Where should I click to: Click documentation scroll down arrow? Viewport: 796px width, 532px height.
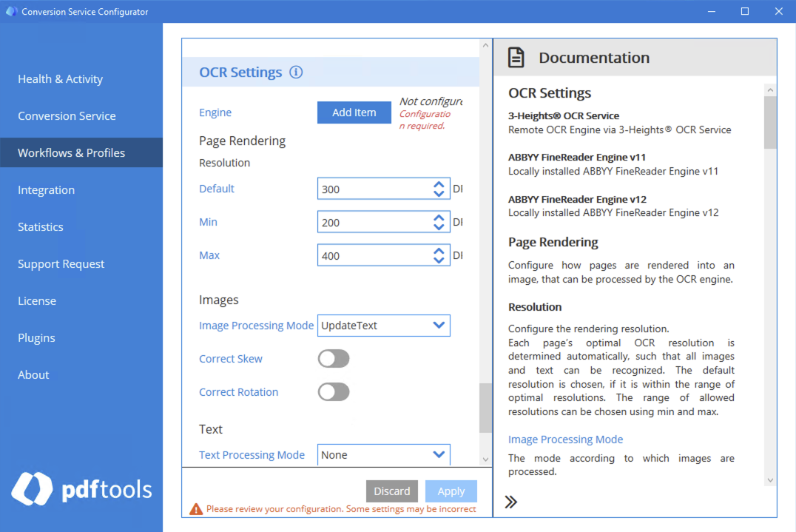coord(770,480)
